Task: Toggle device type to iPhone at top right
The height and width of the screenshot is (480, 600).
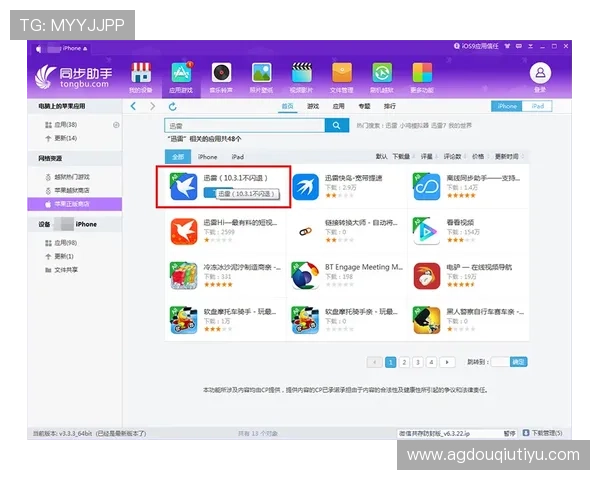Action: point(507,106)
